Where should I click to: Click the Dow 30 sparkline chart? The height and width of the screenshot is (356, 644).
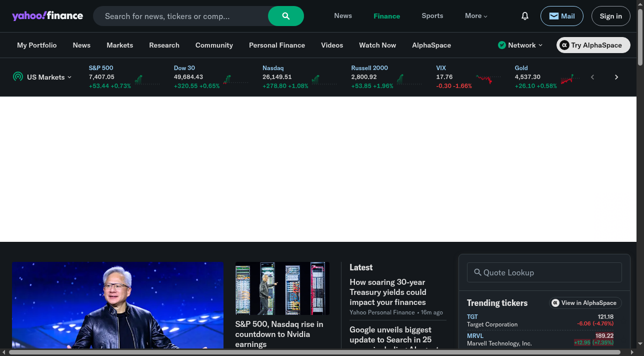[x=235, y=79]
